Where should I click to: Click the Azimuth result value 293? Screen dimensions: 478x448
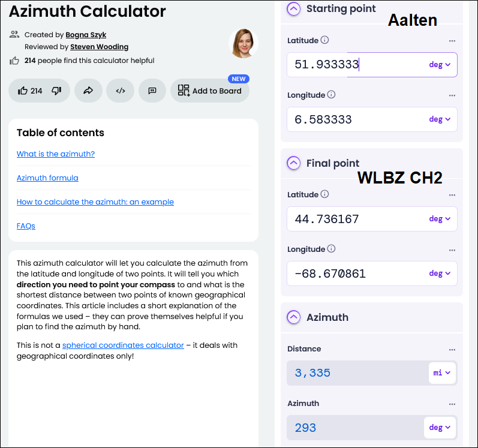pos(305,428)
